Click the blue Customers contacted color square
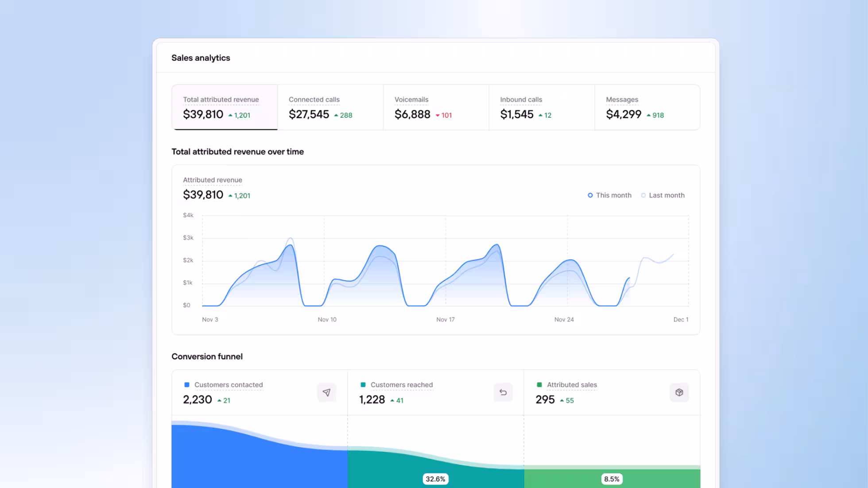The image size is (868, 488). [187, 385]
